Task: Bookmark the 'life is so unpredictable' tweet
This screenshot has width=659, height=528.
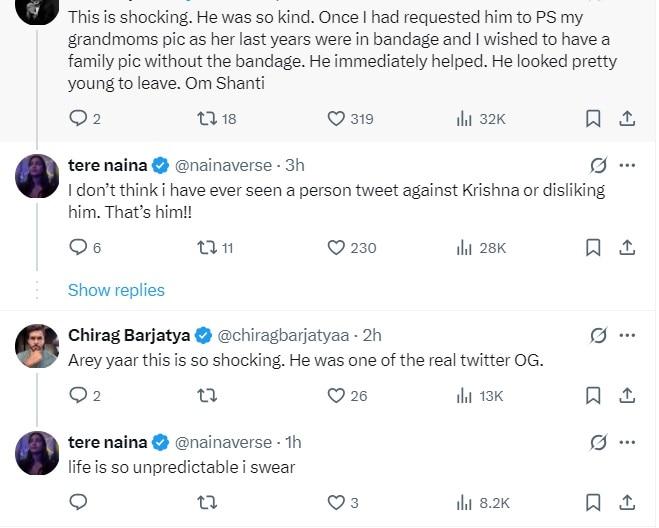Action: click(x=593, y=502)
